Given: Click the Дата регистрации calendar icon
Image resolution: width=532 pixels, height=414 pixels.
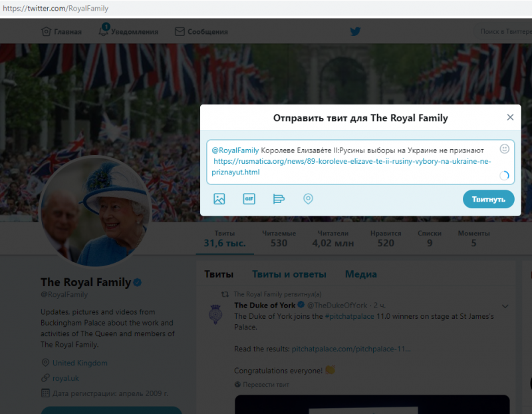Looking at the screenshot, I should pyautogui.click(x=45, y=393).
